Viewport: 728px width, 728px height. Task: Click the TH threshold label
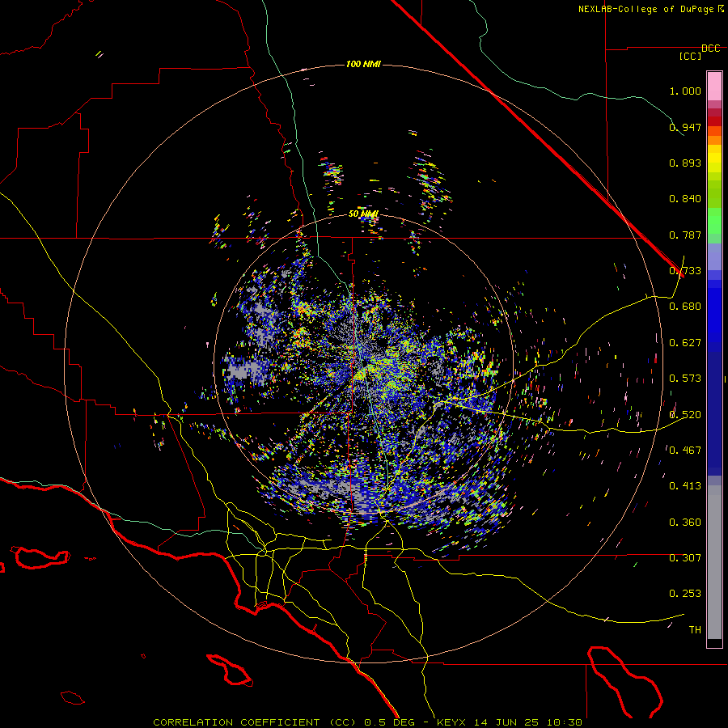click(695, 630)
